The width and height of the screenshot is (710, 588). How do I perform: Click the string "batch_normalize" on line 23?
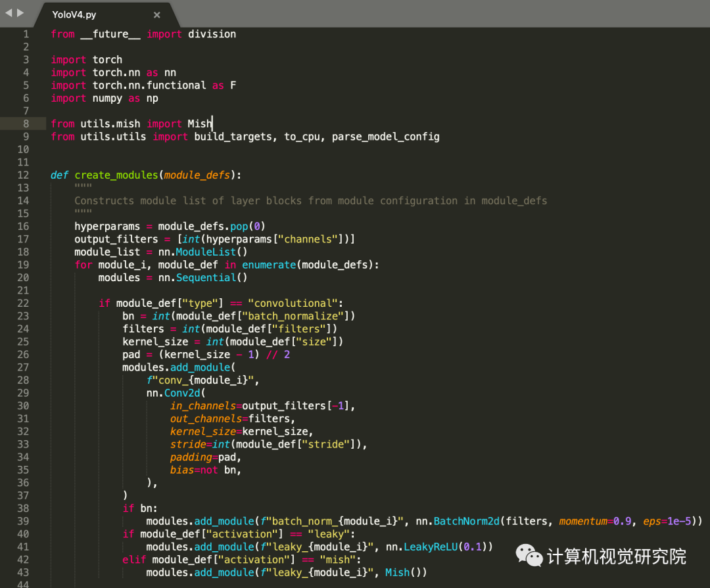(x=293, y=316)
